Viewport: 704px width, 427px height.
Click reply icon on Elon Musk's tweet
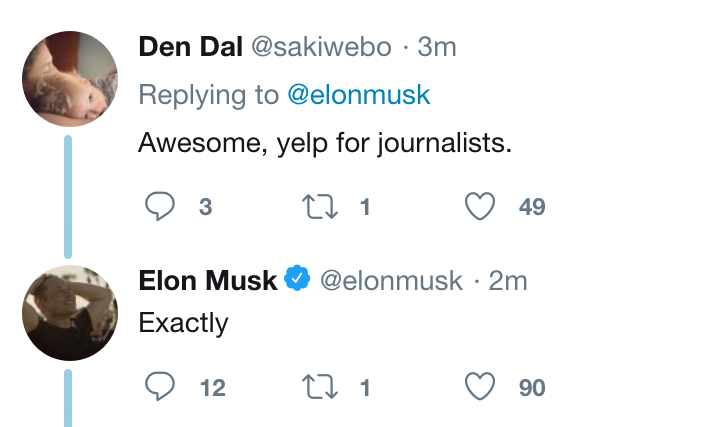point(161,387)
